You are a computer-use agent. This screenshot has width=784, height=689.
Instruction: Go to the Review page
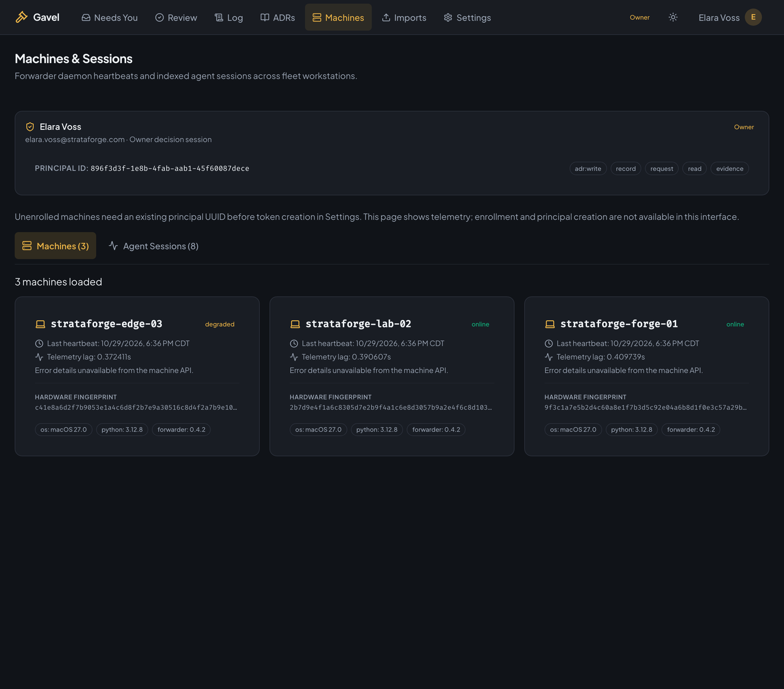pyautogui.click(x=176, y=17)
